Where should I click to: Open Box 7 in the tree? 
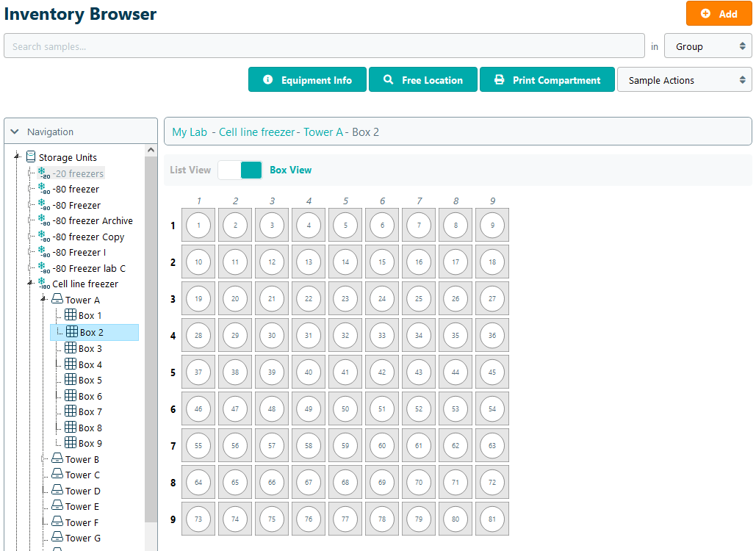pos(90,411)
